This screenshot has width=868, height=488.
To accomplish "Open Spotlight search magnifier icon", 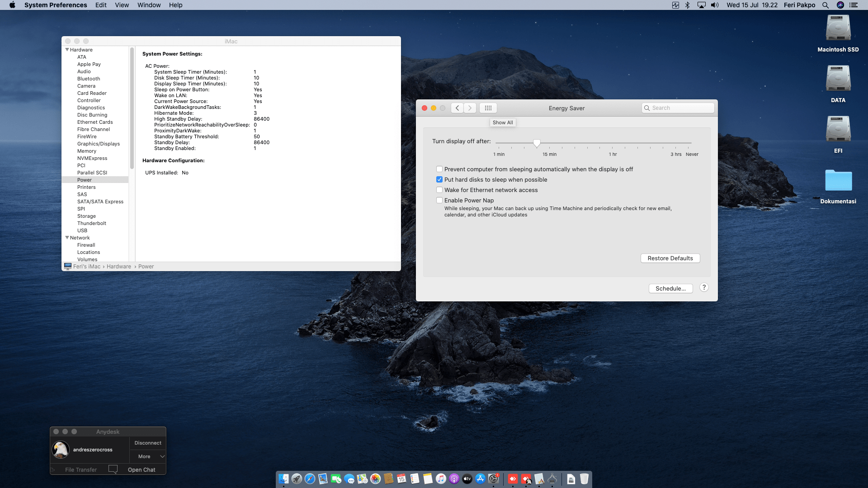I will [x=826, y=5].
